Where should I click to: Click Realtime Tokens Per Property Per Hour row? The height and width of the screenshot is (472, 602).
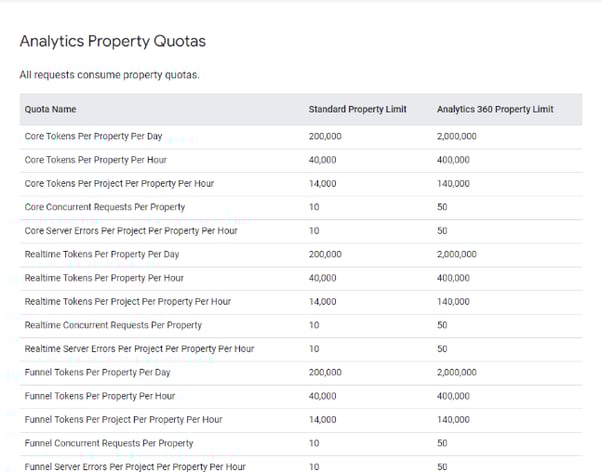(x=104, y=278)
